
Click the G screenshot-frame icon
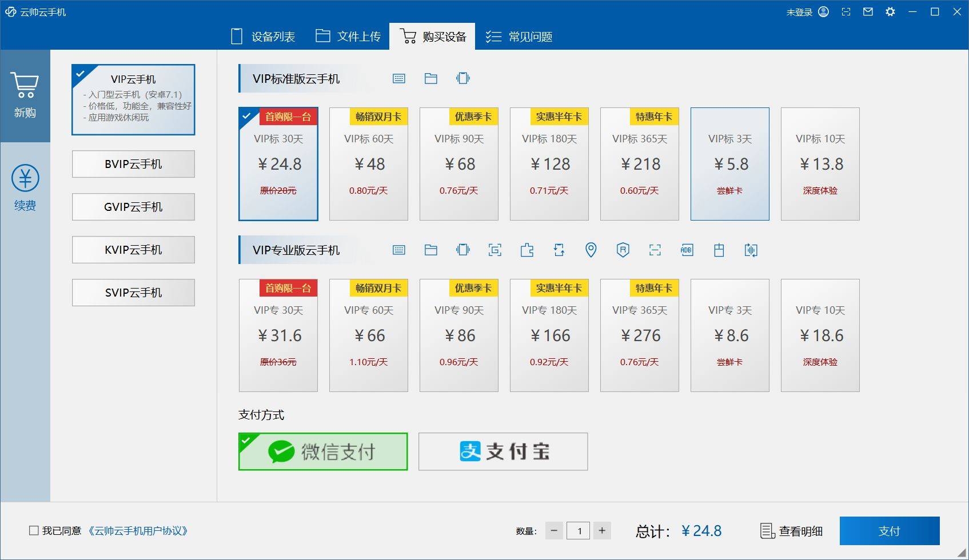[495, 250]
